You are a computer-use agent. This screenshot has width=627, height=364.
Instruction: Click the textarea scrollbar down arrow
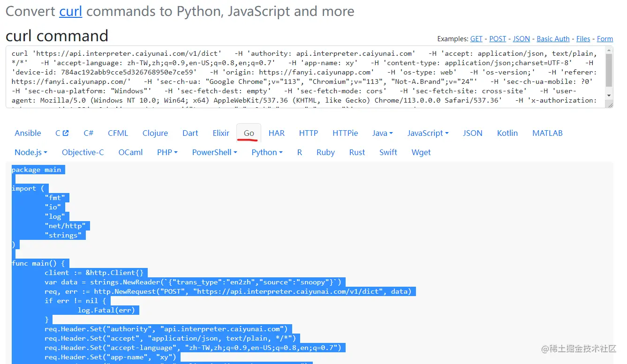(609, 96)
